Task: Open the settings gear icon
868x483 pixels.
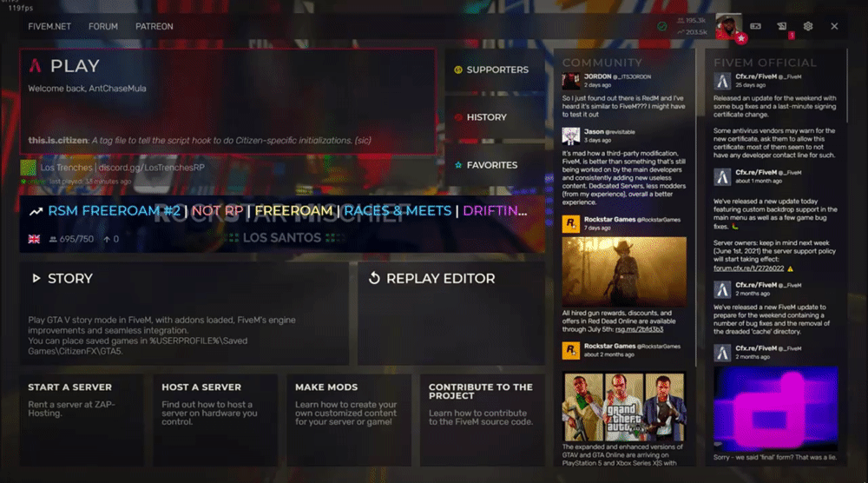Action: coord(807,26)
